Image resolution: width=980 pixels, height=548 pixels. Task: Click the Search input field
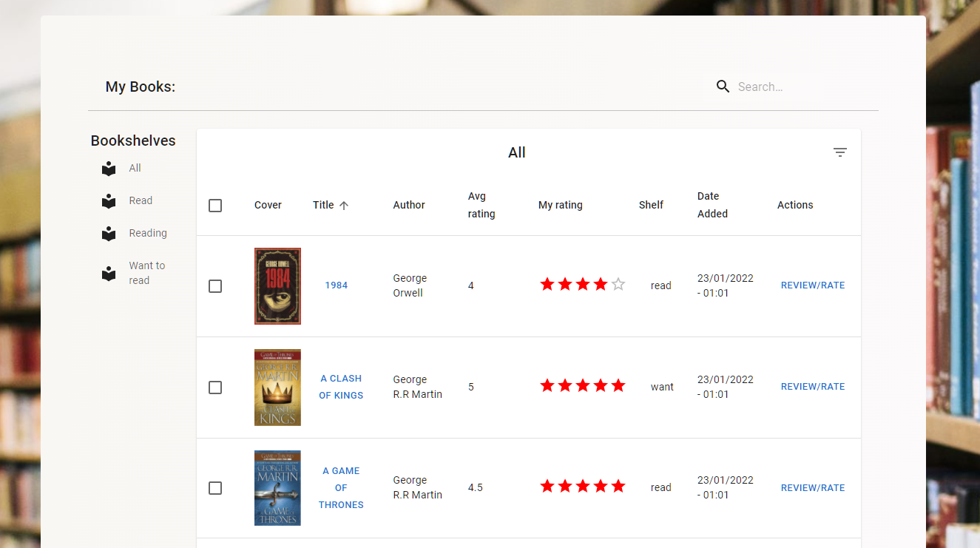click(777, 87)
